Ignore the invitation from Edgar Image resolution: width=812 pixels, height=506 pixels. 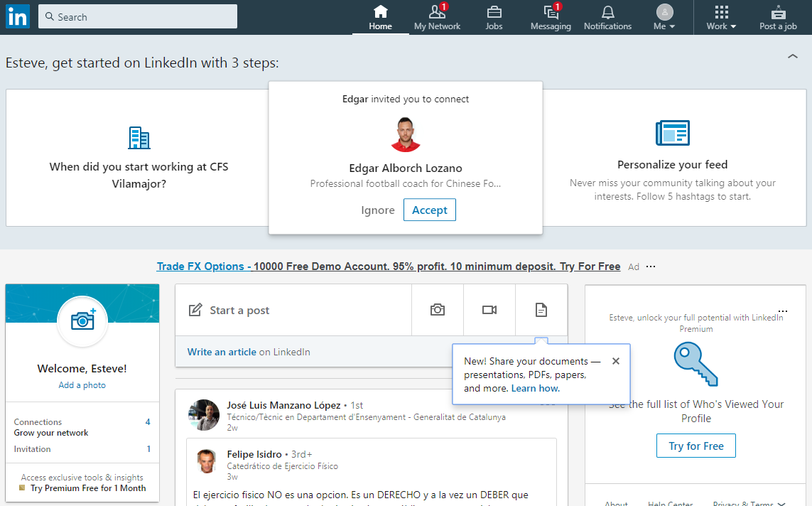(x=378, y=210)
